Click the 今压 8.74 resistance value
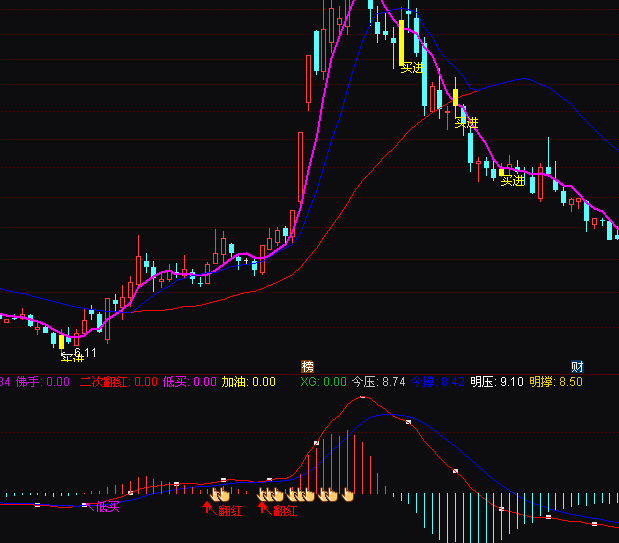 coord(378,381)
